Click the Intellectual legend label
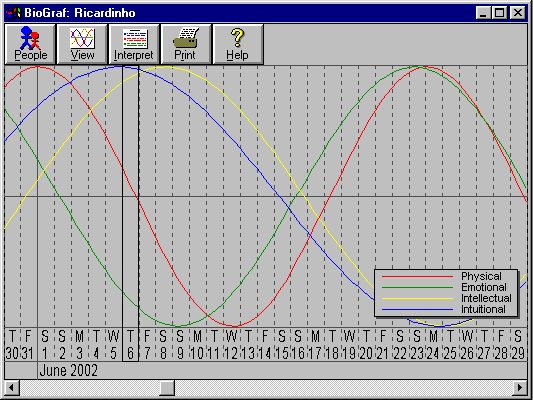The height and width of the screenshot is (400, 533). click(x=486, y=298)
